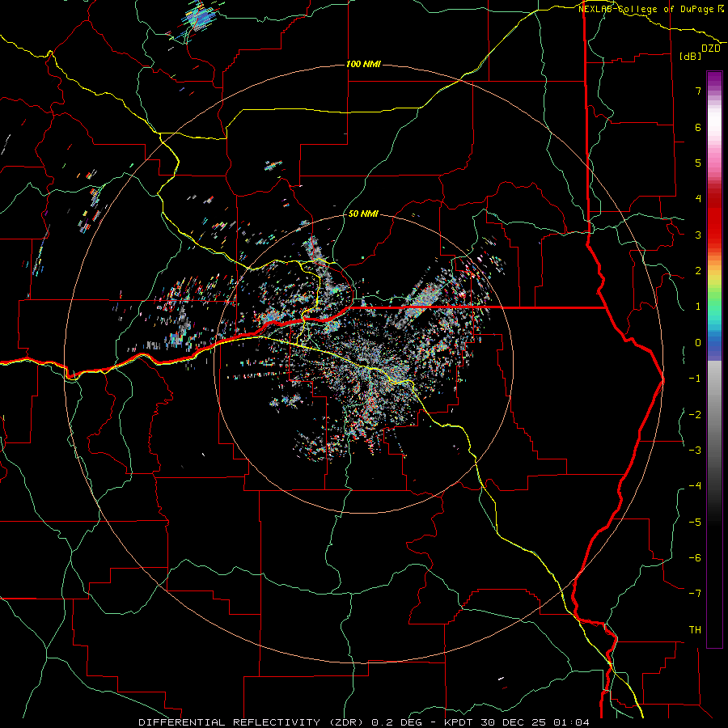This screenshot has width=728, height=728.
Task: Click the 2 value on the color scale
Action: [698, 271]
